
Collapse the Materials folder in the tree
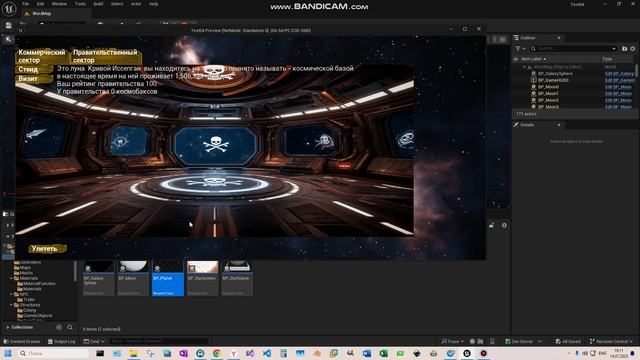(11, 278)
